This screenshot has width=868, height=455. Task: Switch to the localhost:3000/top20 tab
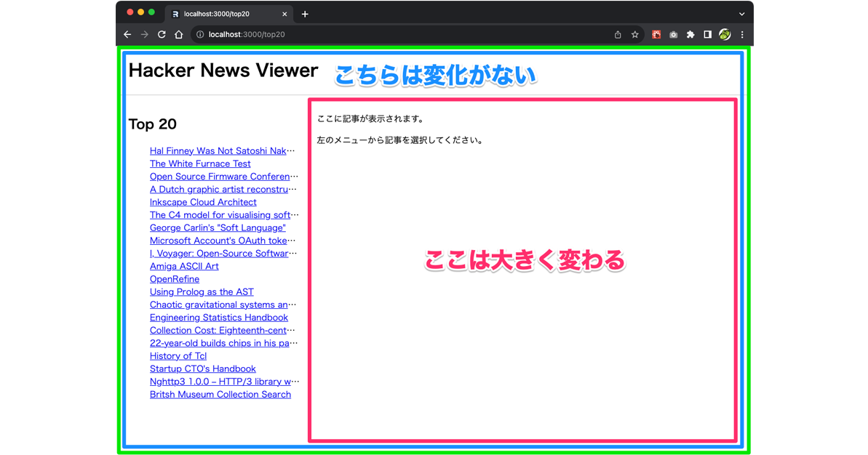(218, 13)
